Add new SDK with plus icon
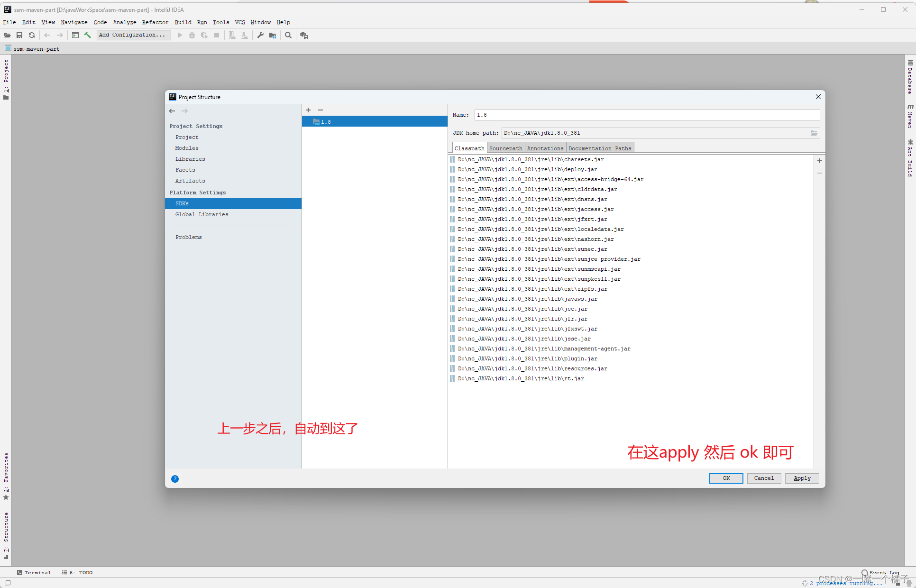The image size is (916, 588). [x=308, y=110]
